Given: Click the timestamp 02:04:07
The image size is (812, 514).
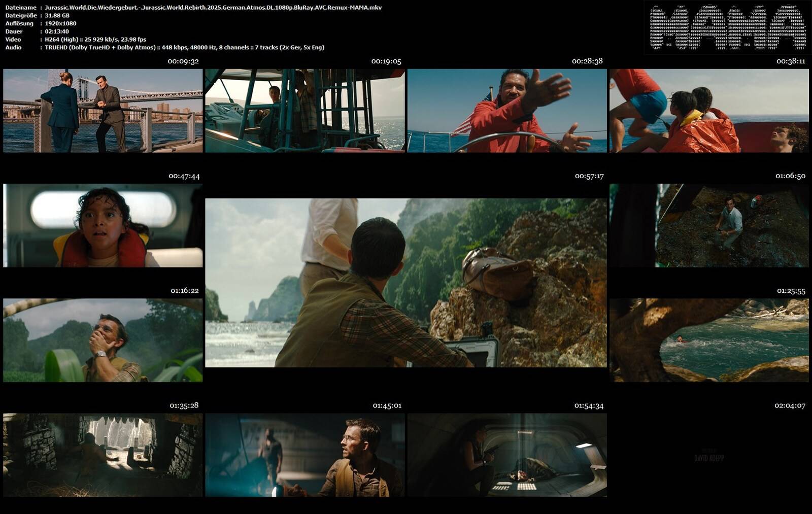Looking at the screenshot, I should [790, 405].
